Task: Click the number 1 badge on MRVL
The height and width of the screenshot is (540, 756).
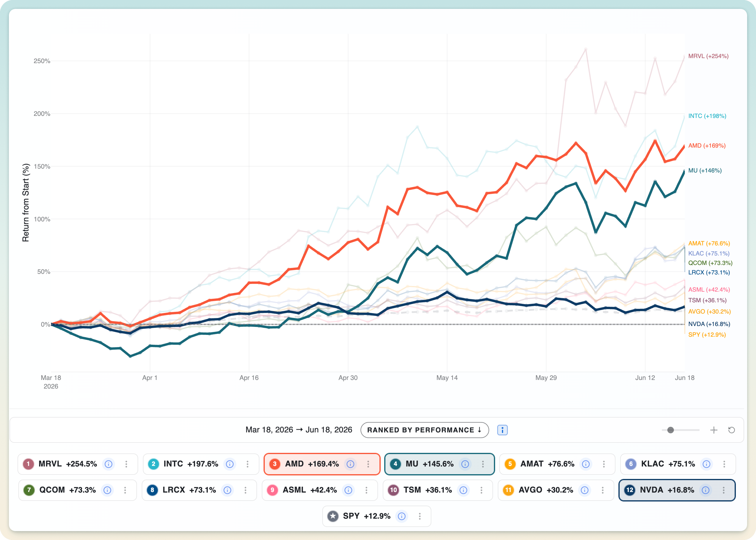Action: tap(28, 464)
